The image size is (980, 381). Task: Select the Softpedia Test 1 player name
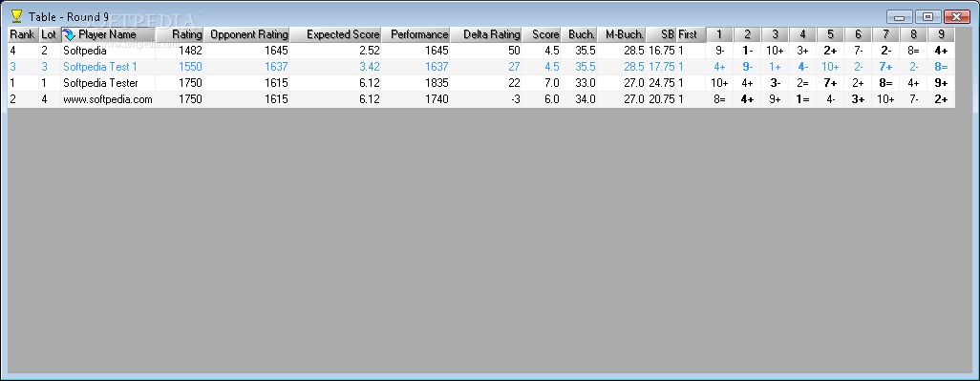[100, 67]
